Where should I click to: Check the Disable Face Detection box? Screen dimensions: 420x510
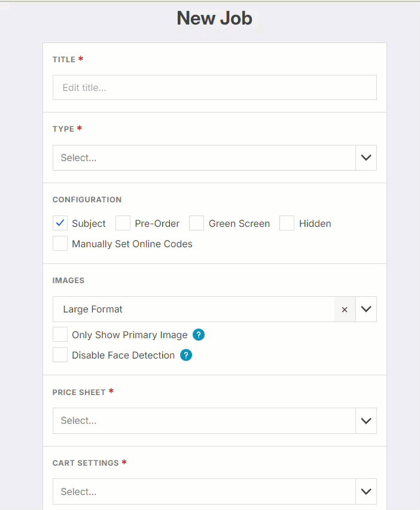click(x=60, y=355)
